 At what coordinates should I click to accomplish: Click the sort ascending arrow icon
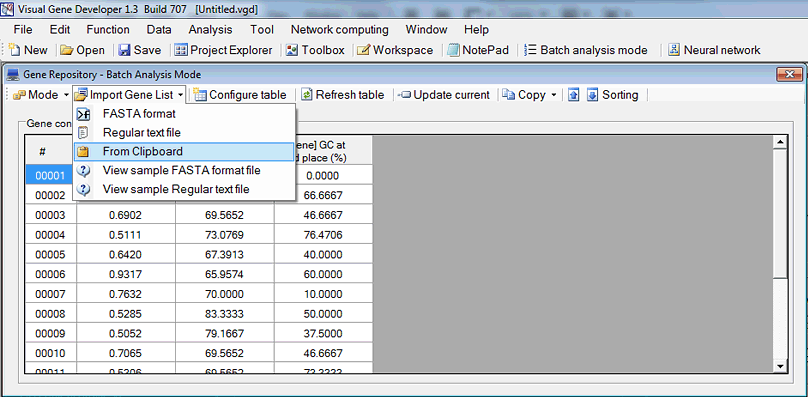pyautogui.click(x=574, y=95)
